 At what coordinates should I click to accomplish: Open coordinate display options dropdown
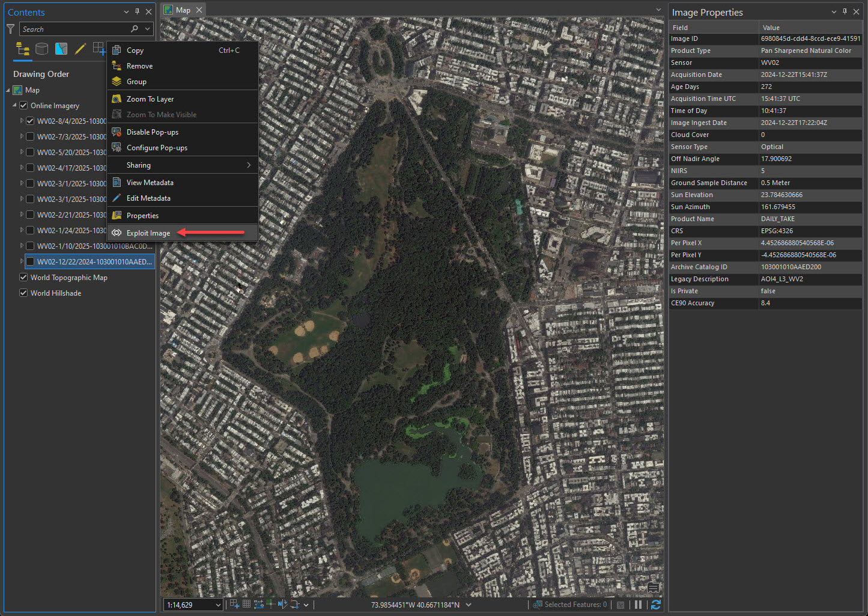pyautogui.click(x=469, y=605)
